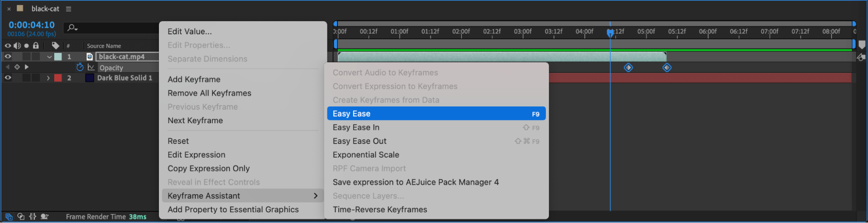Click the In/Out/Duration braces icon
Image resolution: width=868 pixels, height=223 pixels.
[33, 216]
